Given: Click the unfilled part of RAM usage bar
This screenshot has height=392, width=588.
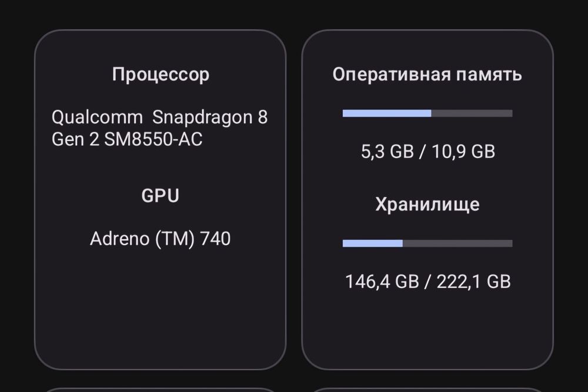Looking at the screenshot, I should point(472,113).
